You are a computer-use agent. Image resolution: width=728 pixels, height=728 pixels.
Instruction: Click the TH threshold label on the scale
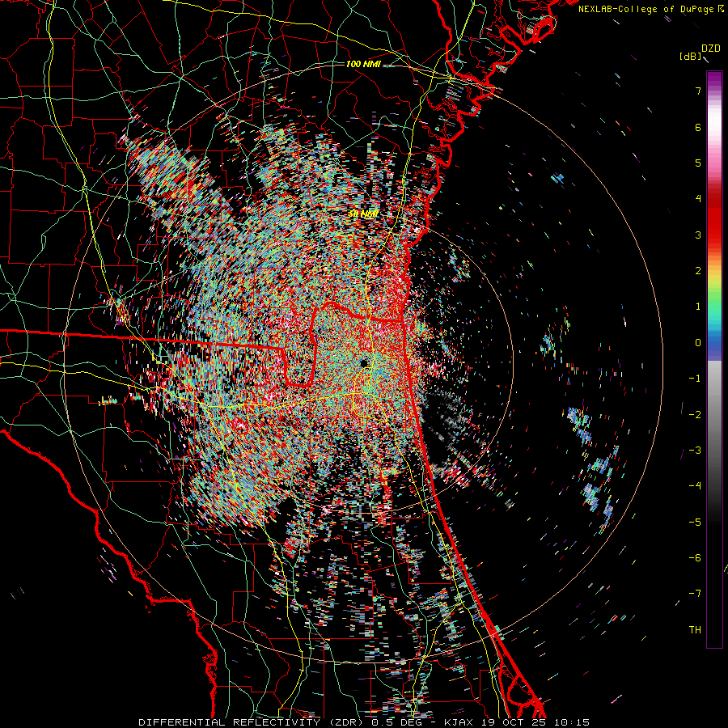[x=695, y=630]
